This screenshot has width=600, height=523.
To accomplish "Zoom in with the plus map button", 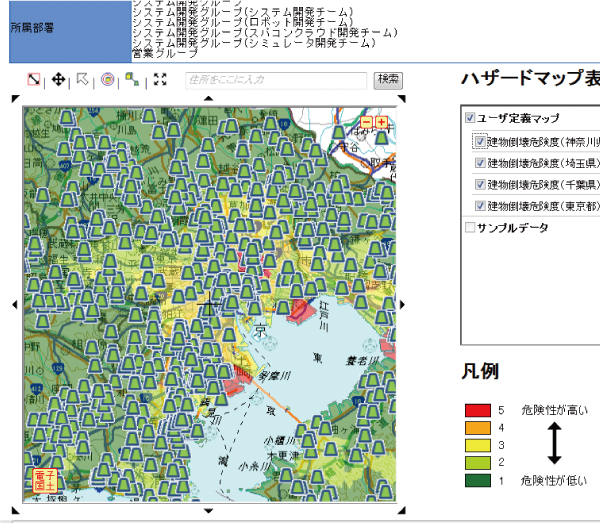I will (x=381, y=122).
